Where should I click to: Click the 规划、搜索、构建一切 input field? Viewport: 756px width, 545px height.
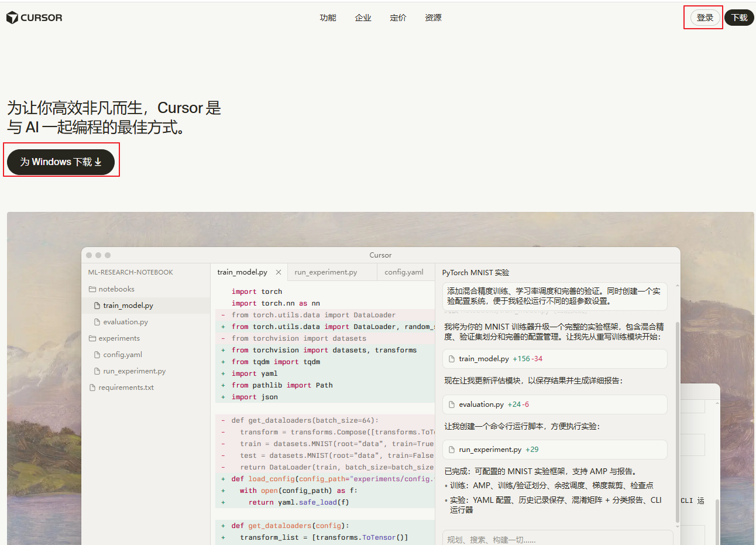click(x=558, y=539)
